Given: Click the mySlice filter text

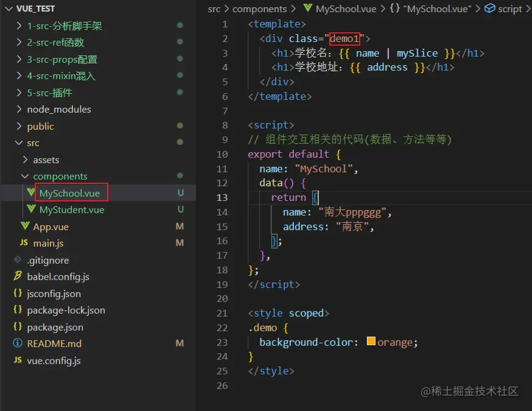Looking at the screenshot, I should (x=418, y=54).
